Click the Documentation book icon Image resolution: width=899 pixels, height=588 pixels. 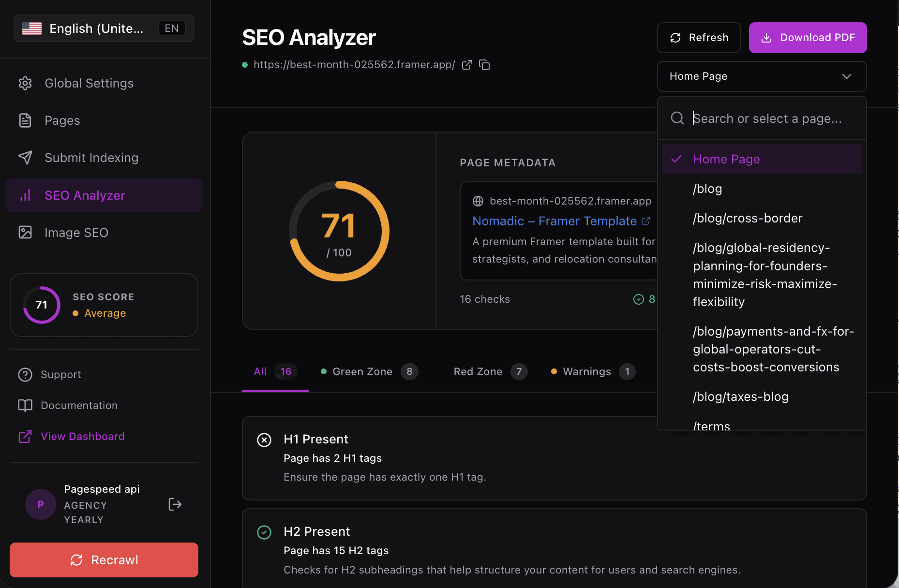coord(25,406)
